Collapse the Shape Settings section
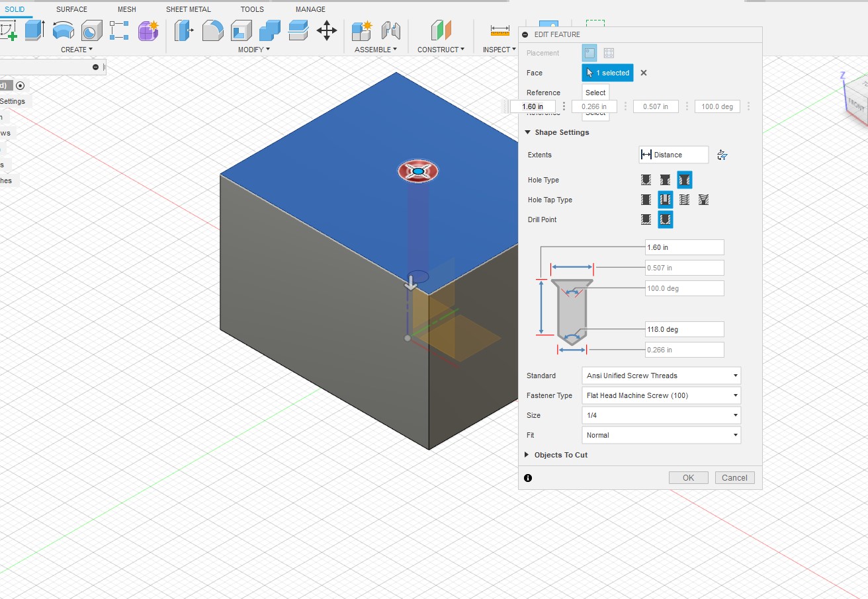Image resolution: width=868 pixels, height=599 pixels. coord(528,132)
